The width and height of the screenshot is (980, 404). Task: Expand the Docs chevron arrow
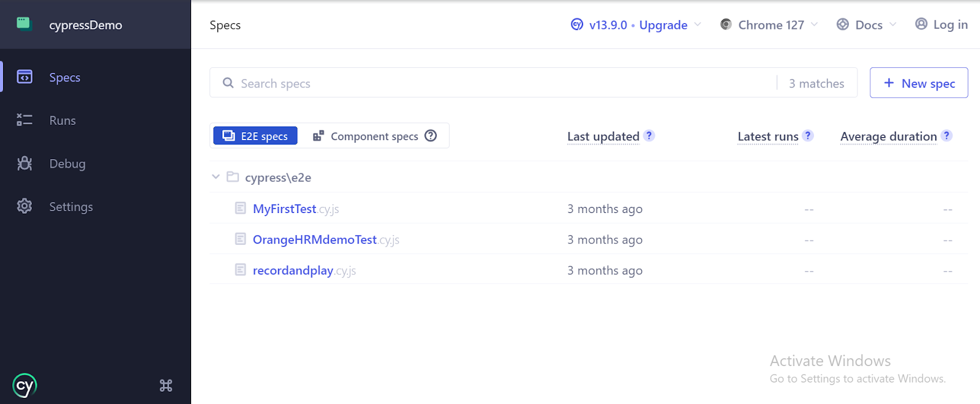[892, 24]
